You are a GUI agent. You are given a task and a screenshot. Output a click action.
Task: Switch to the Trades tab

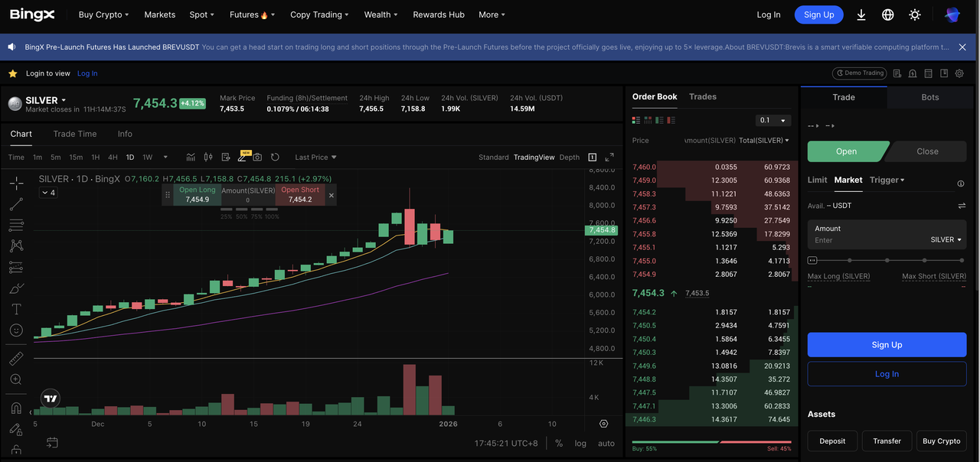[x=702, y=96]
